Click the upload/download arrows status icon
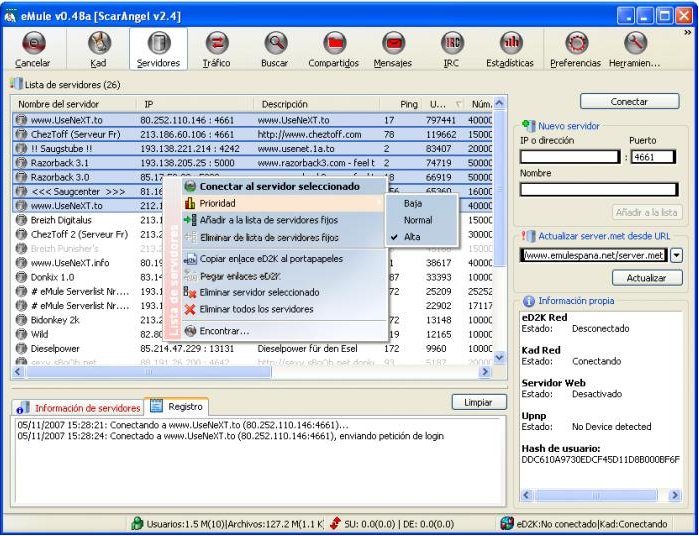 [x=335, y=524]
